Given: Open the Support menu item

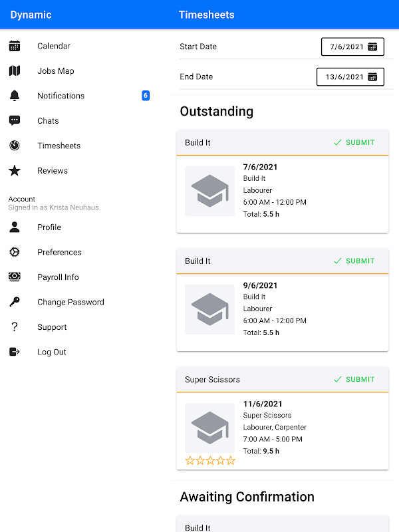Looking at the screenshot, I should [52, 327].
